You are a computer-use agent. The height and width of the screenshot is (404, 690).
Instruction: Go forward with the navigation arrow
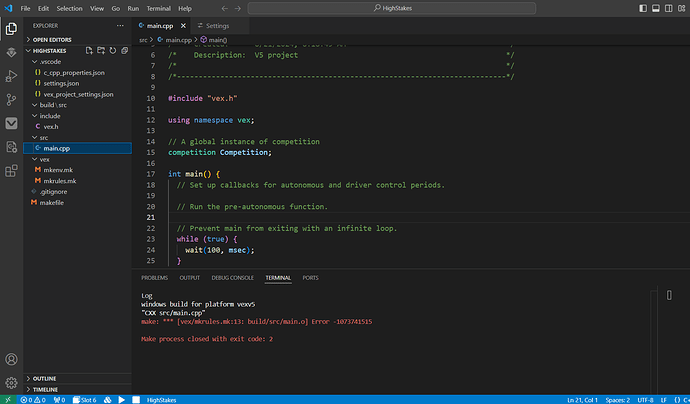[x=238, y=8]
